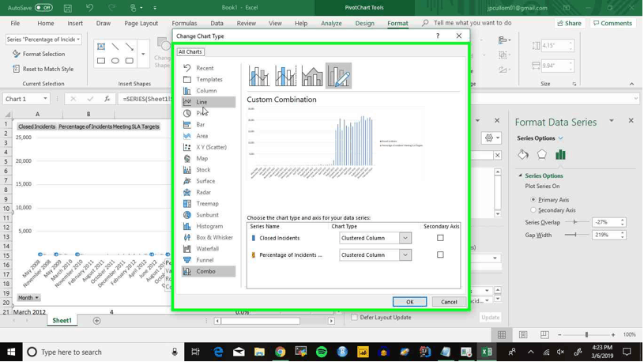The image size is (644, 362).
Task: Choose the Stock chart category
Action: [x=209, y=170]
